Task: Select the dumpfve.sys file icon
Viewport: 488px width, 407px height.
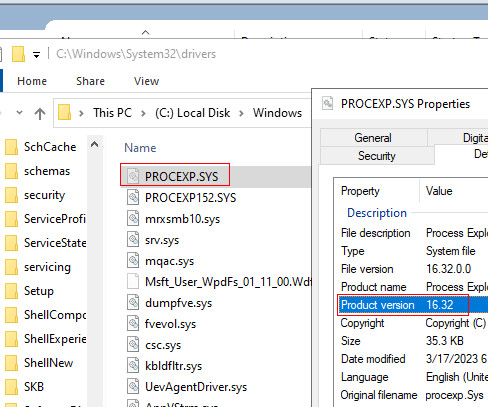Action: (x=133, y=302)
